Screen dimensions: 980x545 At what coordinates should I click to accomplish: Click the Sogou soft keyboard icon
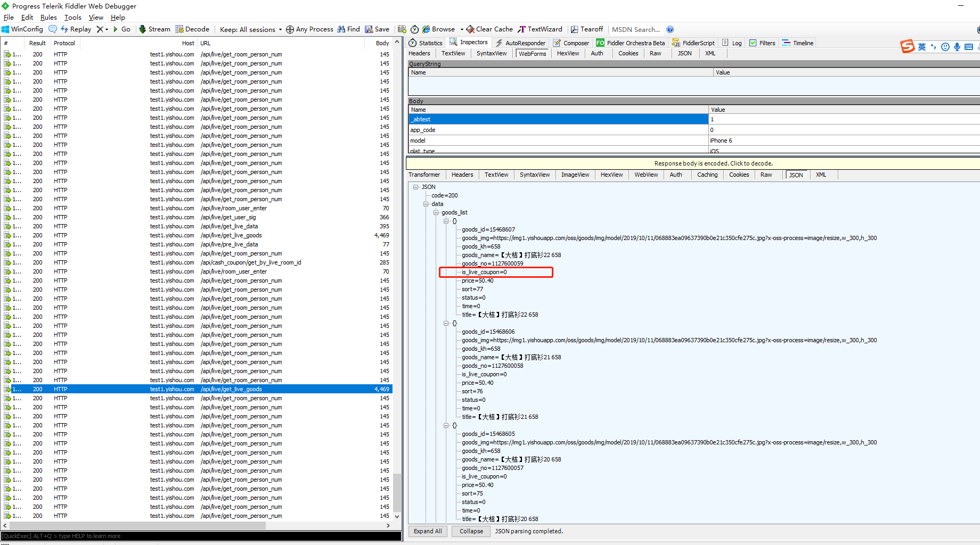click(x=969, y=47)
